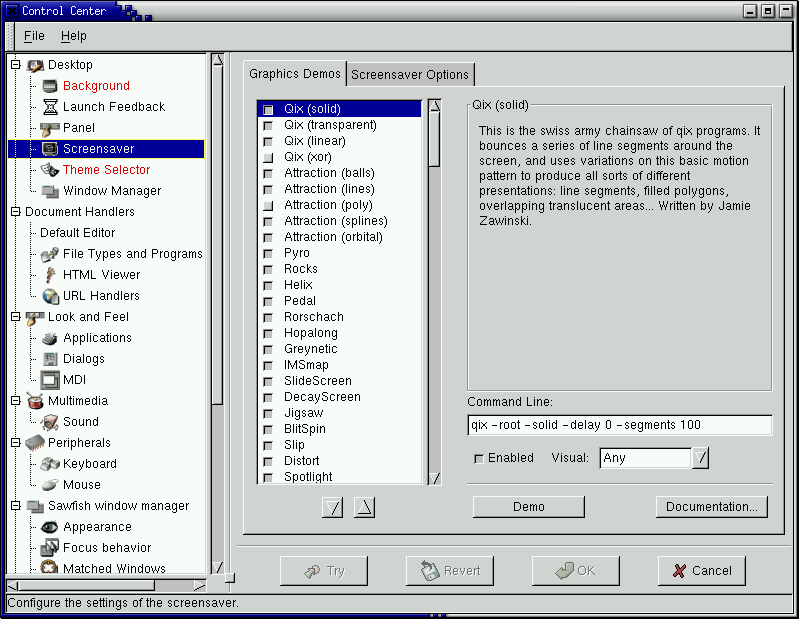Check the Pyro screensaver checkbox

pyautogui.click(x=268, y=254)
